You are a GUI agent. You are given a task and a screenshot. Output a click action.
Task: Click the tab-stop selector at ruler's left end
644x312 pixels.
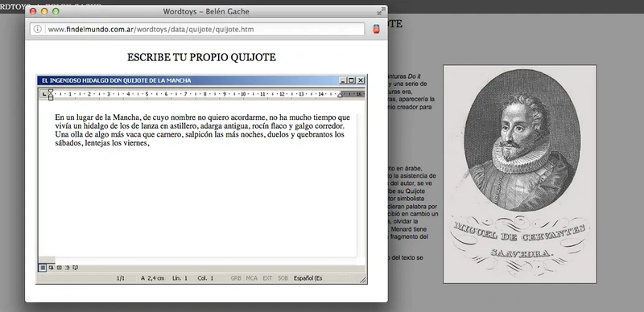[x=43, y=94]
